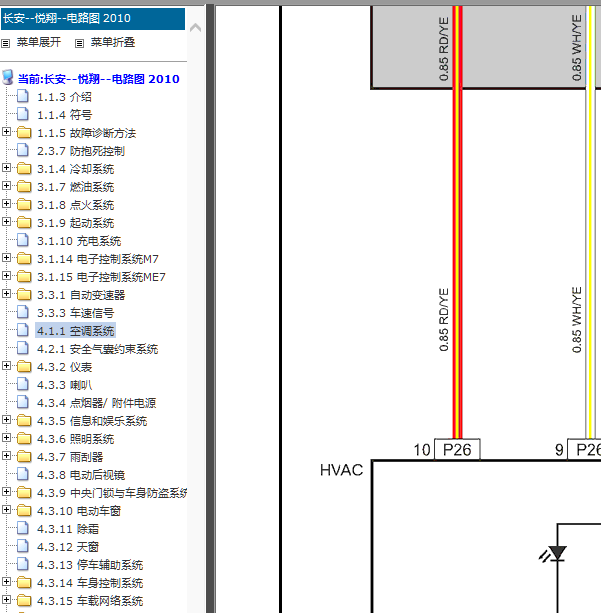
Task: Select 4.1.1 空调系统 in the tree
Action: tap(75, 331)
